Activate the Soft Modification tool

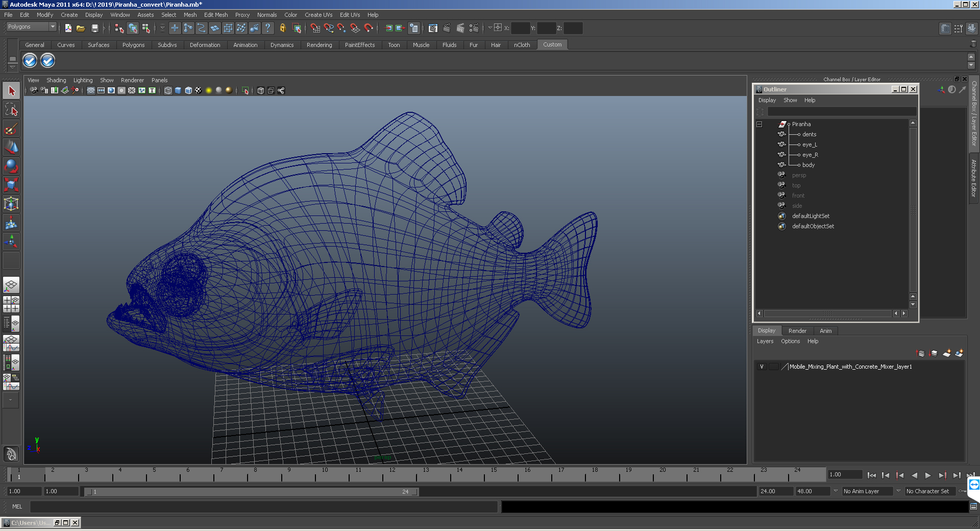[x=11, y=223]
